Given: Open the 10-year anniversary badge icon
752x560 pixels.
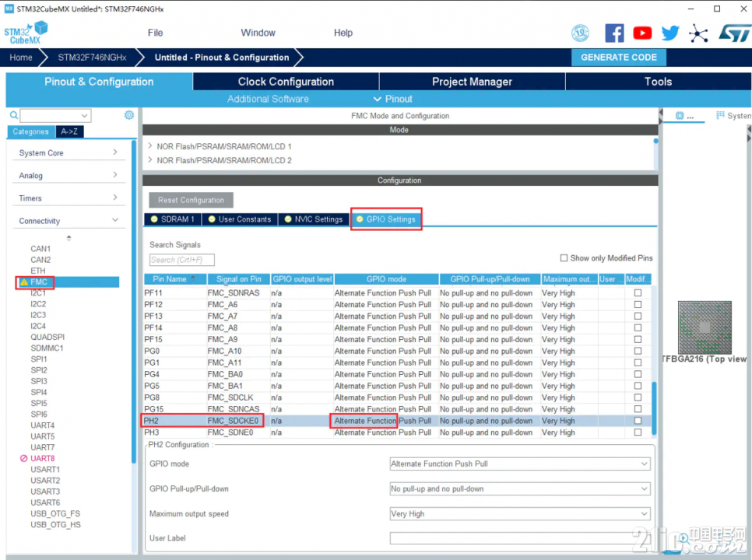Looking at the screenshot, I should pyautogui.click(x=580, y=33).
